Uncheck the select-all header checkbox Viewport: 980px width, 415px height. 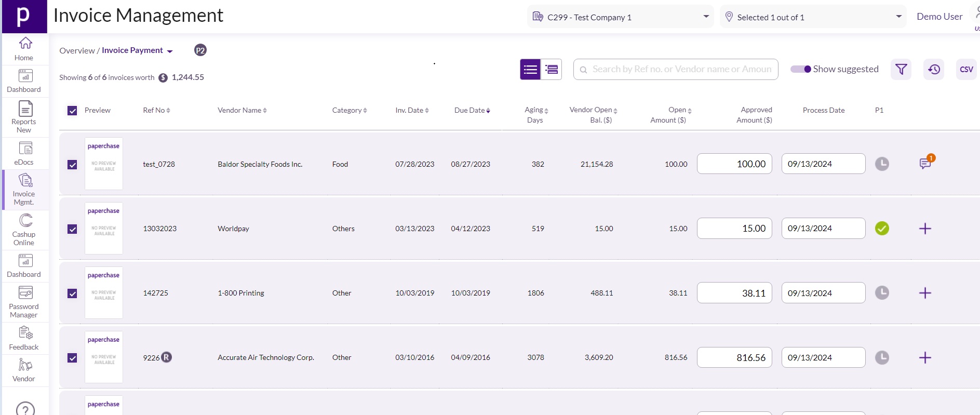click(72, 111)
